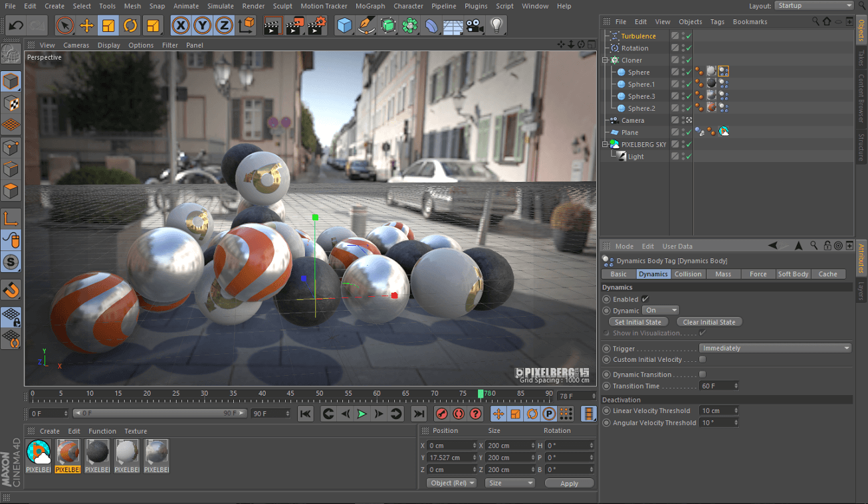Select the orange striped material thumbnail
868x504 pixels.
(x=68, y=452)
